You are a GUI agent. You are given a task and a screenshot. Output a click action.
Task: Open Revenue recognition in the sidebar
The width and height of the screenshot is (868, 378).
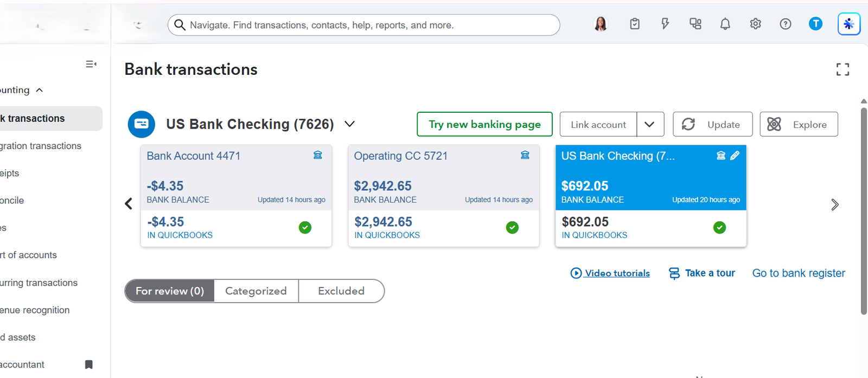(x=35, y=310)
